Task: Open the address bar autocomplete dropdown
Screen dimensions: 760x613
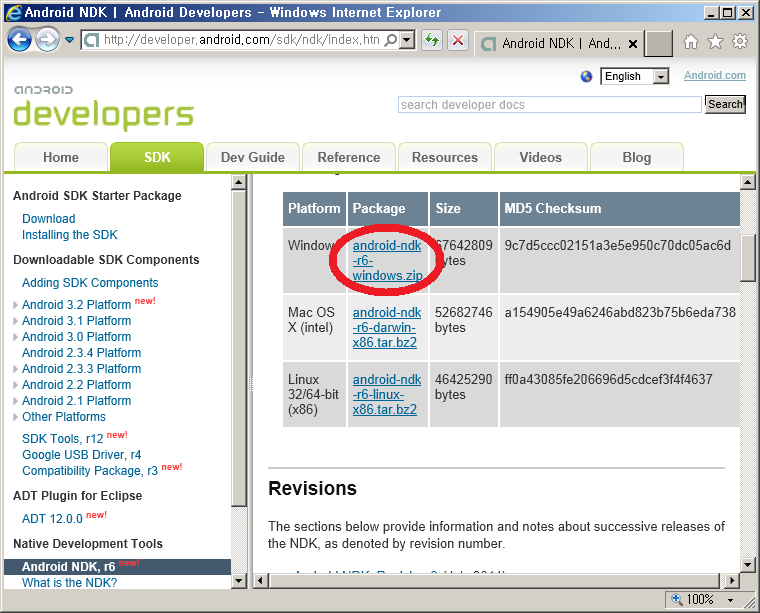Action: [408, 40]
